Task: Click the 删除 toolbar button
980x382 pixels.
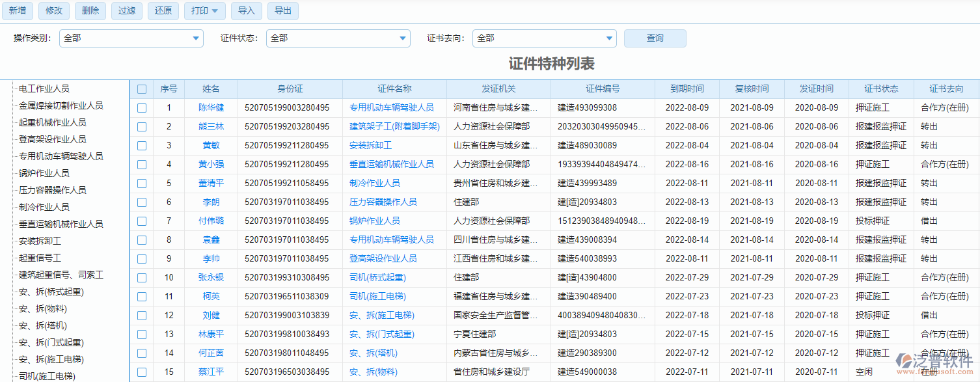Action: click(x=90, y=10)
